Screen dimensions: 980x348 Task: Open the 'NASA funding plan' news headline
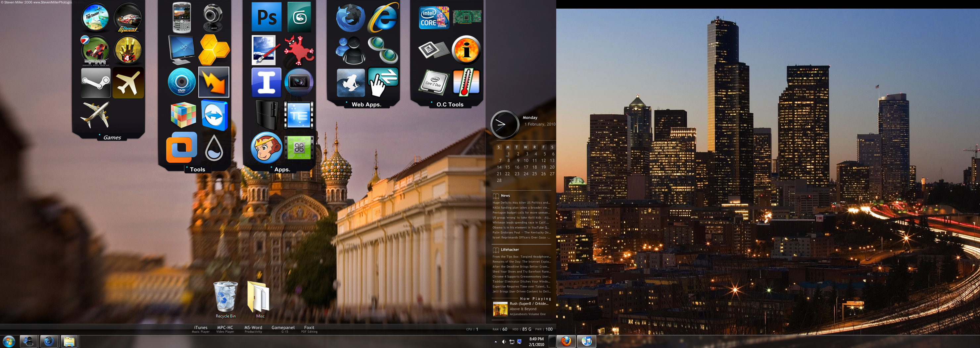point(521,207)
